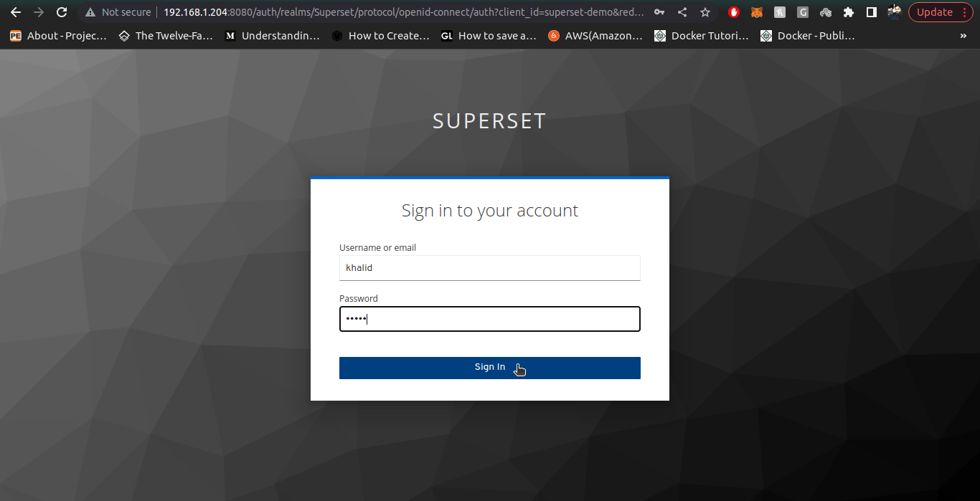This screenshot has width=980, height=501.
Task: Open the Twelve-Factor bookmark
Action: point(166,35)
